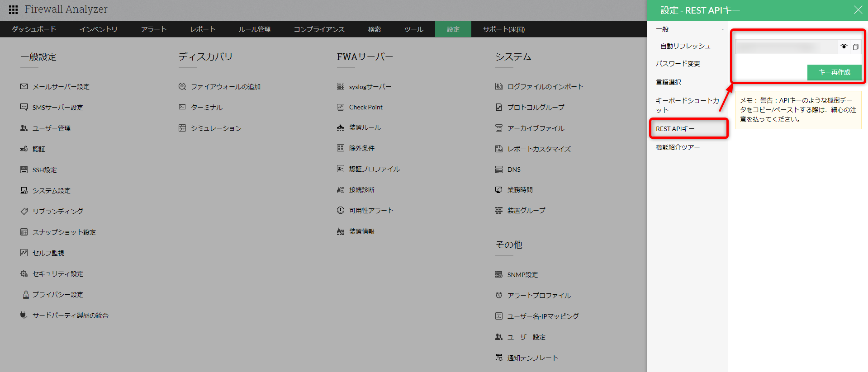The image size is (868, 372).
Task: Open the サポート(米国) tab
Action: [504, 29]
